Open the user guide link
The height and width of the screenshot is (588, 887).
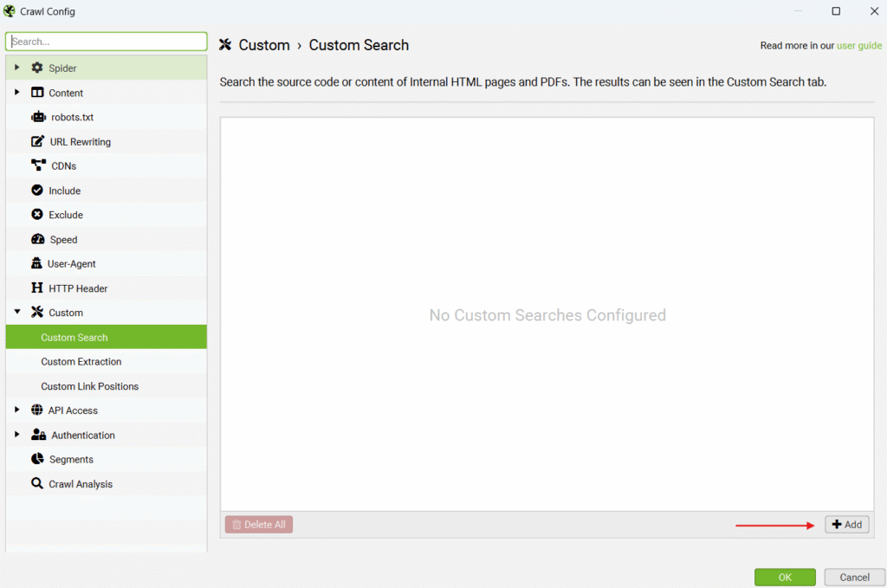tap(858, 46)
